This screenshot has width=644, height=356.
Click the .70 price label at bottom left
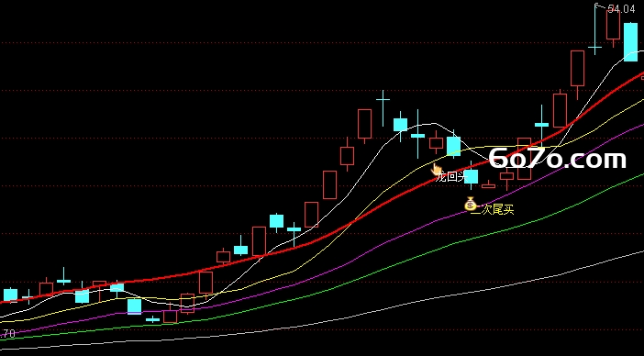[x=8, y=334]
